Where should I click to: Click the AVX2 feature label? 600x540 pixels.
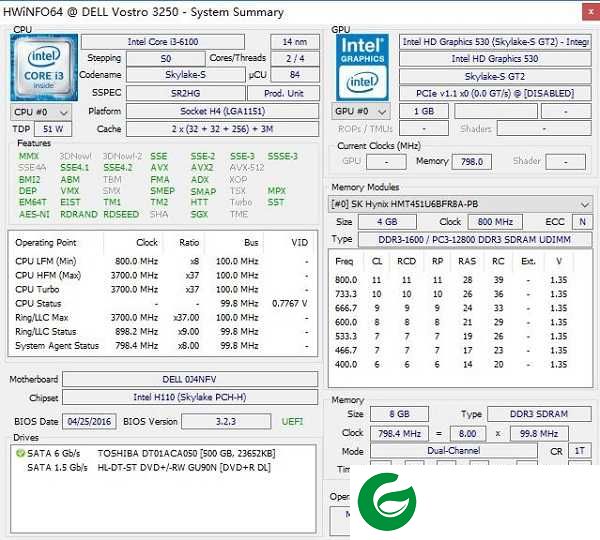point(202,168)
